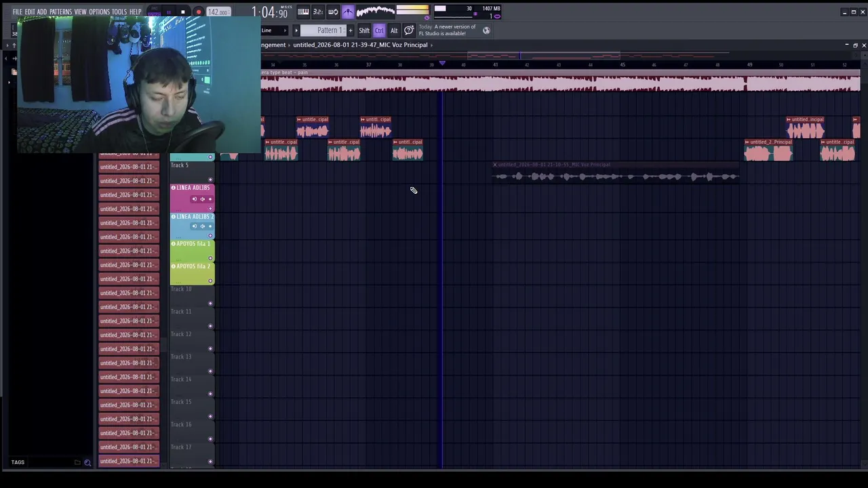Toggle the Ctrl modifier button

379,30
